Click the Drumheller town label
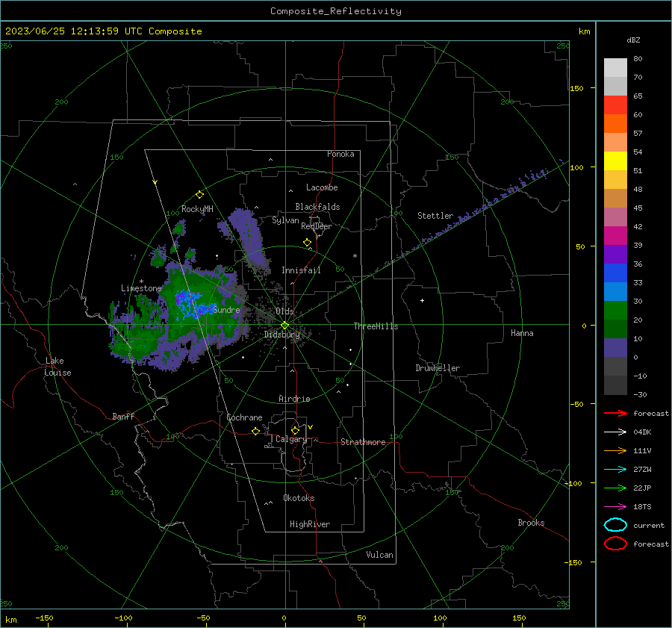The height and width of the screenshot is (628, 672). pyautogui.click(x=438, y=368)
